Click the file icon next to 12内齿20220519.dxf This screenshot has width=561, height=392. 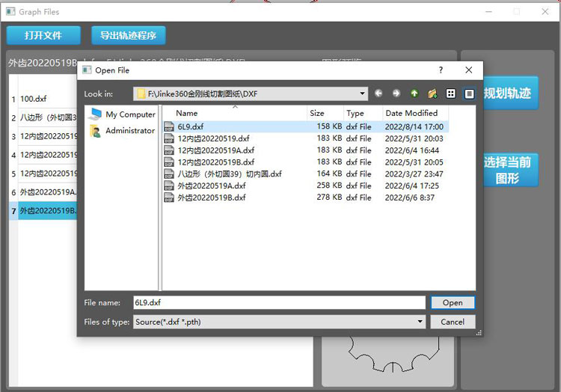pyautogui.click(x=169, y=138)
